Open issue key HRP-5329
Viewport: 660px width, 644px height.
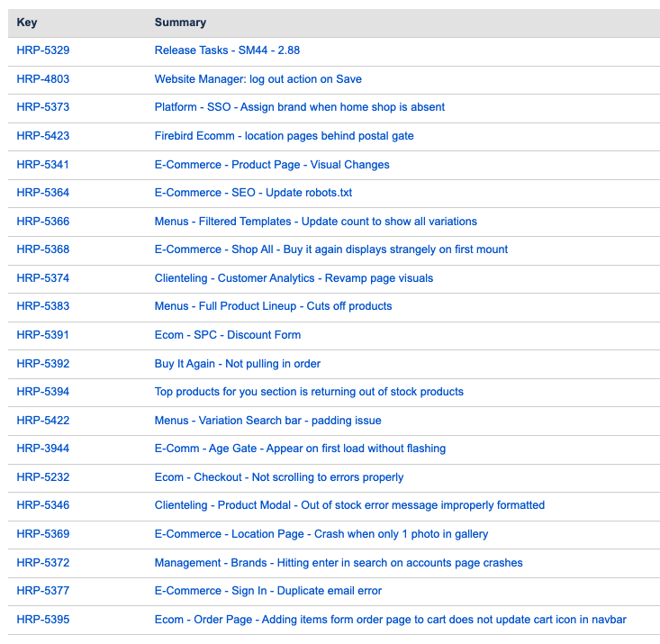click(x=42, y=50)
